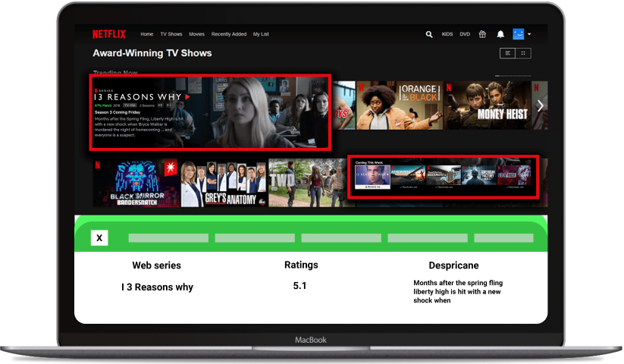
Task: Select second placeholder tab in green bar
Action: click(255, 238)
